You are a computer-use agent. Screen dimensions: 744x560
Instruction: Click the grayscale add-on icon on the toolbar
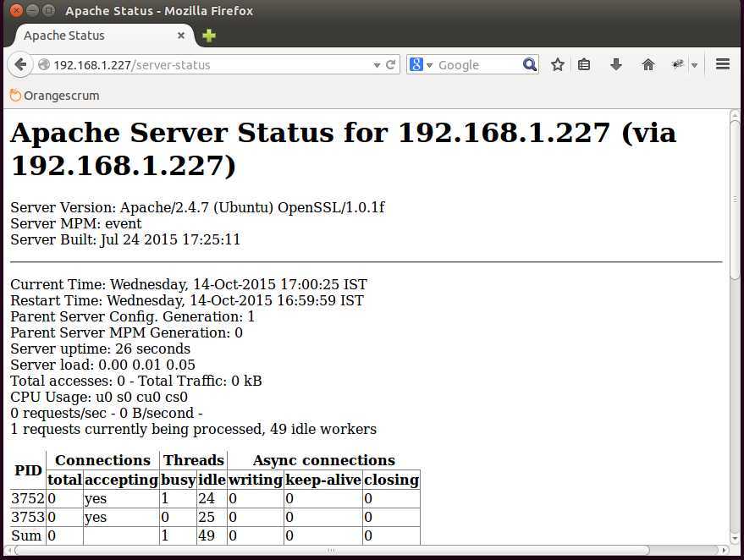[677, 64]
